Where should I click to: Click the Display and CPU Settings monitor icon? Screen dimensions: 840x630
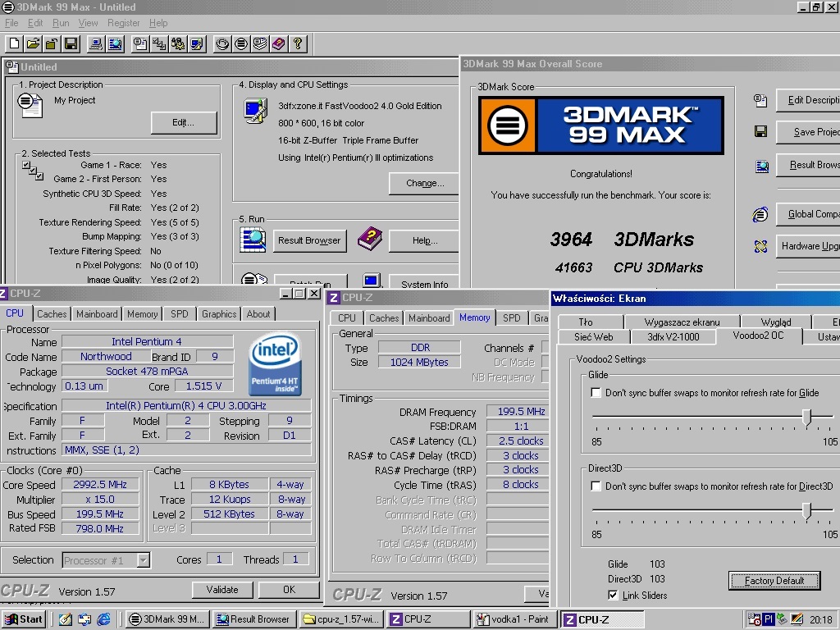tap(256, 111)
